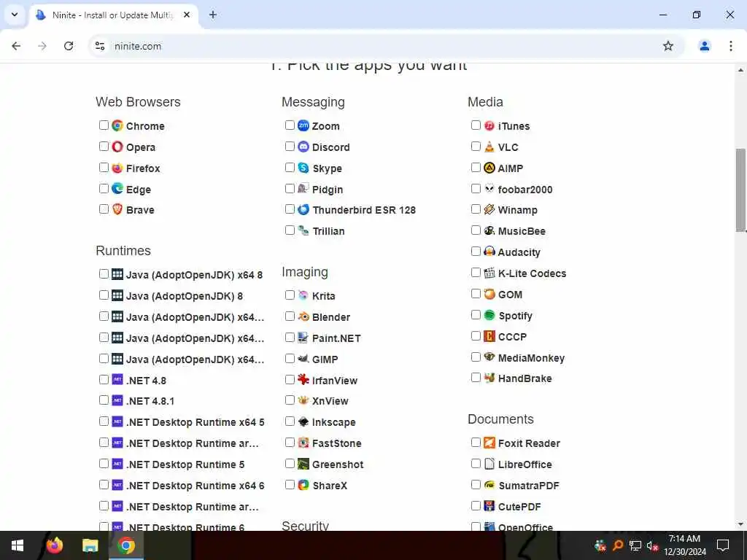Click the page vertical scrollbar thumb

point(740,190)
